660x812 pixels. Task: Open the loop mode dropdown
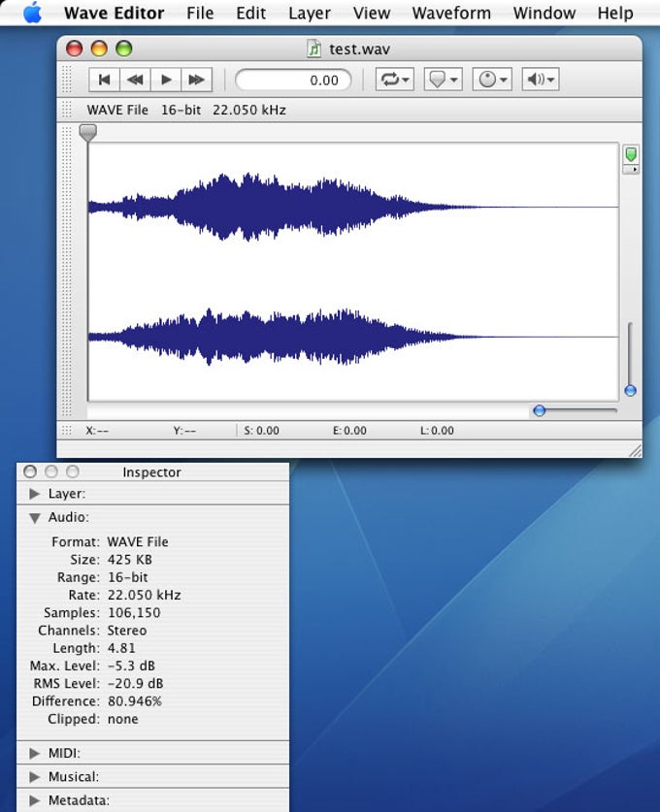click(395, 80)
